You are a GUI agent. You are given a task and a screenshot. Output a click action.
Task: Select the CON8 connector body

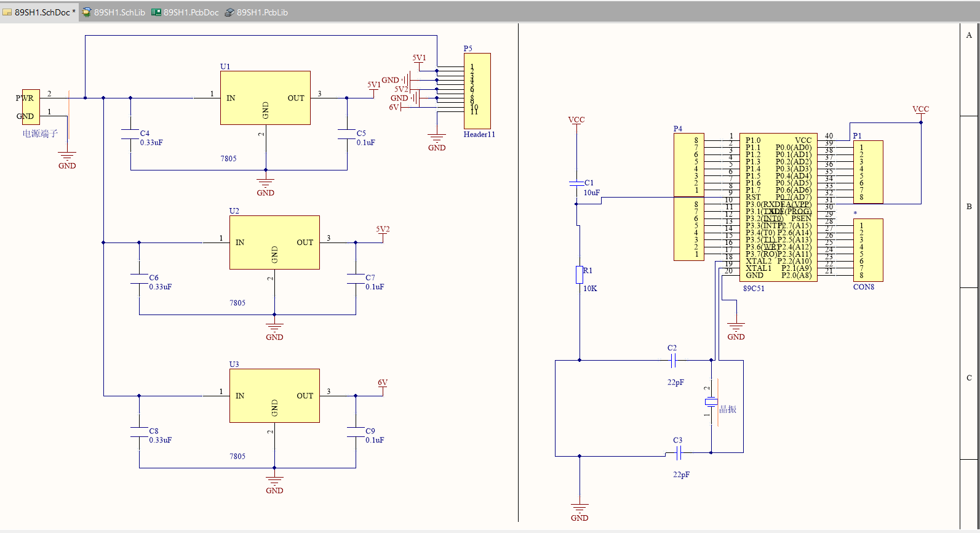point(868,250)
